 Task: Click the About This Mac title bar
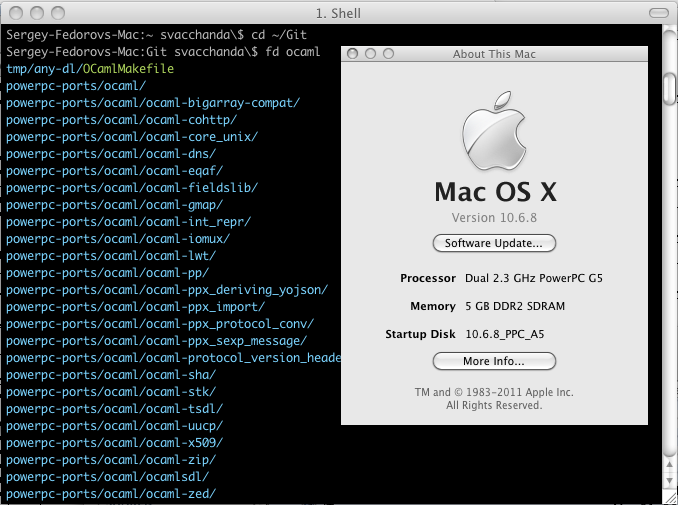click(494, 54)
